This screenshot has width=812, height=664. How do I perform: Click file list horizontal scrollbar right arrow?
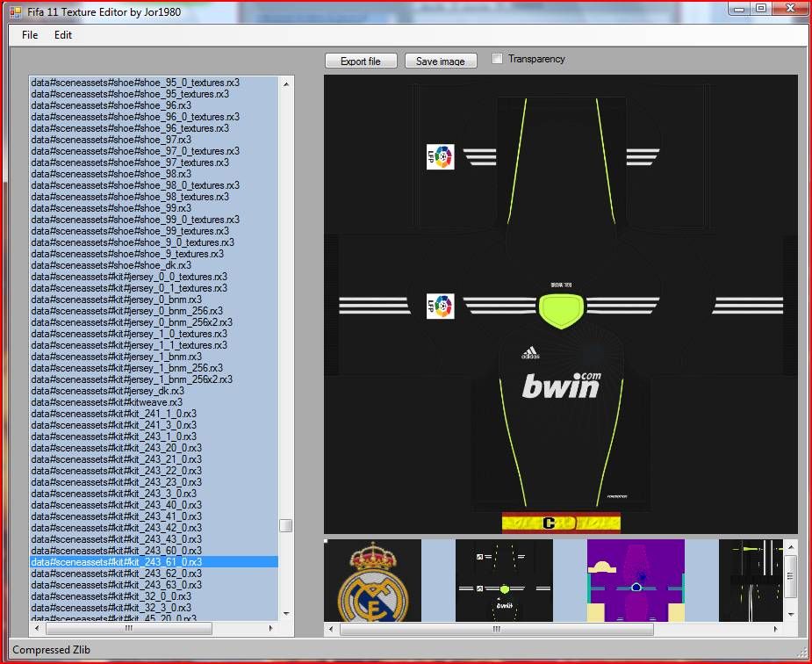[x=271, y=629]
